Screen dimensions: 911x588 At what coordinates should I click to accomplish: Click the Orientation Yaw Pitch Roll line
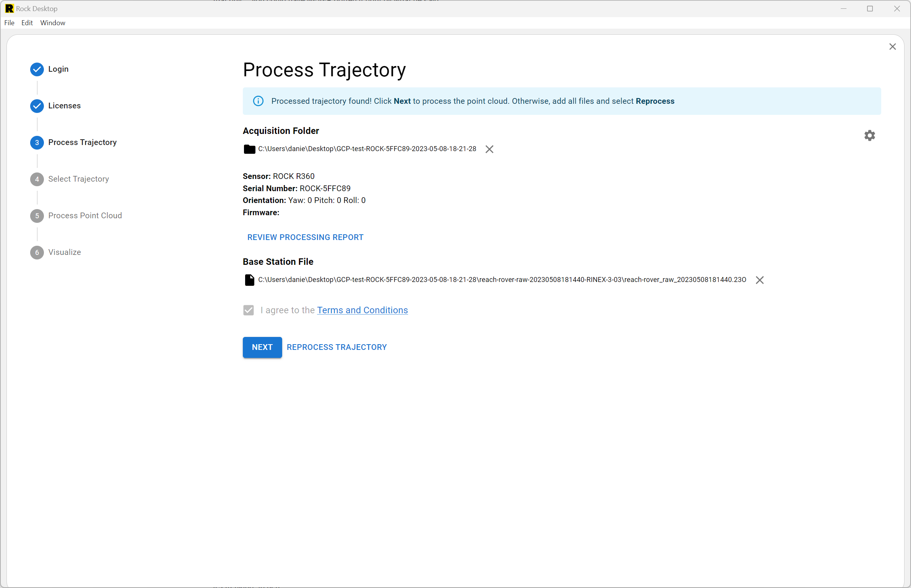[304, 200]
